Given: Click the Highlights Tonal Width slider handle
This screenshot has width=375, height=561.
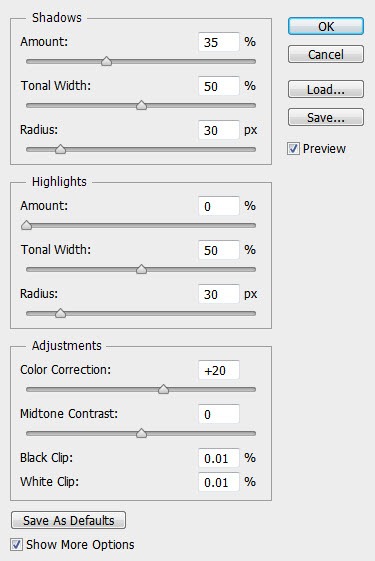Looking at the screenshot, I should point(141,269).
